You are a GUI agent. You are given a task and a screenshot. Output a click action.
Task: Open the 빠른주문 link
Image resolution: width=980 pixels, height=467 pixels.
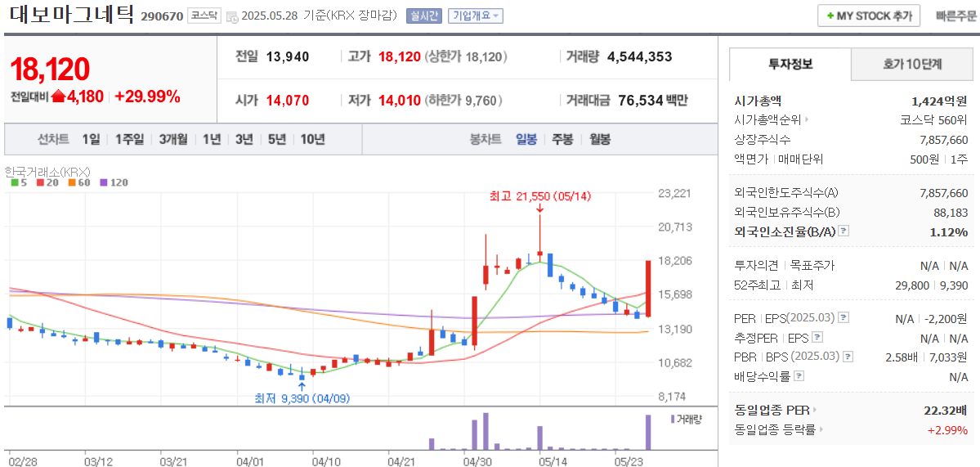click(955, 16)
